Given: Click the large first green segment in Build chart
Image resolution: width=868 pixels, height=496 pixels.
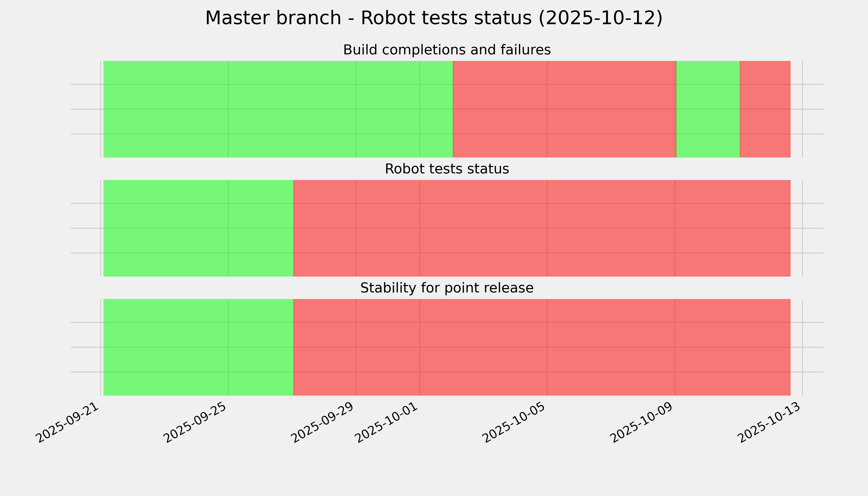Looking at the screenshot, I should pyautogui.click(x=278, y=109).
